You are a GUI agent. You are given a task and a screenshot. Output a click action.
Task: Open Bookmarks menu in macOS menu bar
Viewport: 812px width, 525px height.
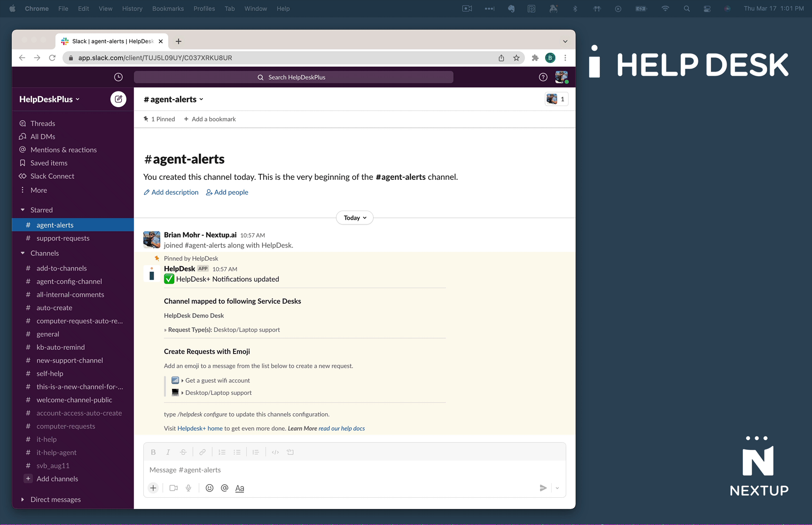pos(168,8)
